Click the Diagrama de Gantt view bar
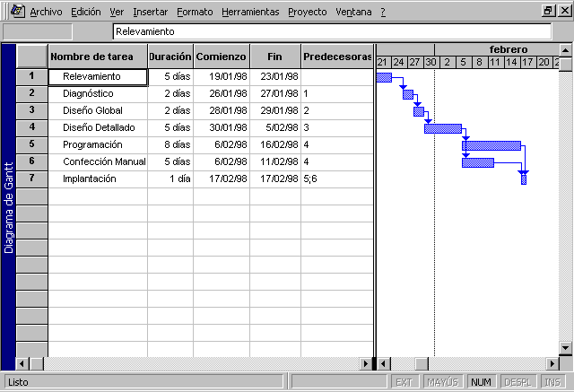Image resolution: width=574 pixels, height=392 pixels. click(8, 207)
